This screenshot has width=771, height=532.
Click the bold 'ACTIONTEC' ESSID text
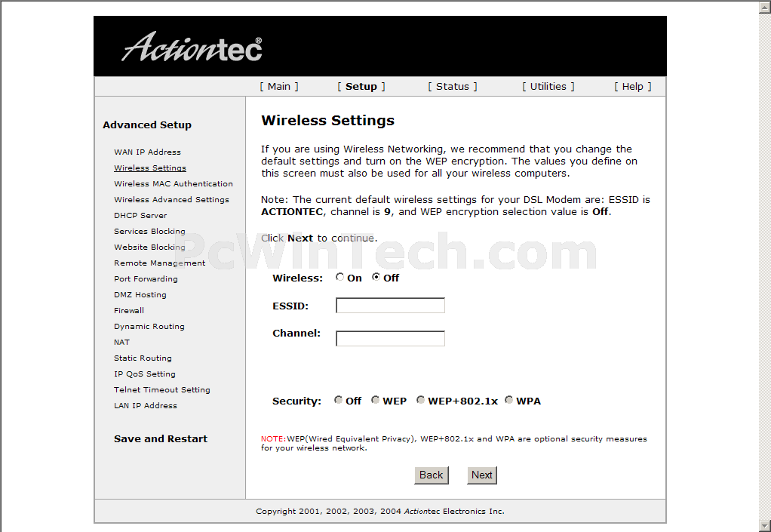point(292,212)
